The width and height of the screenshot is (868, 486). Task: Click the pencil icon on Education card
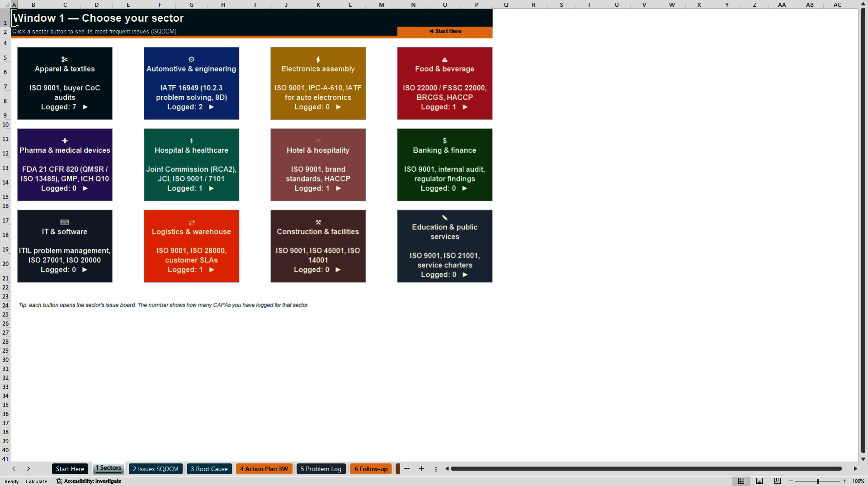(x=444, y=217)
